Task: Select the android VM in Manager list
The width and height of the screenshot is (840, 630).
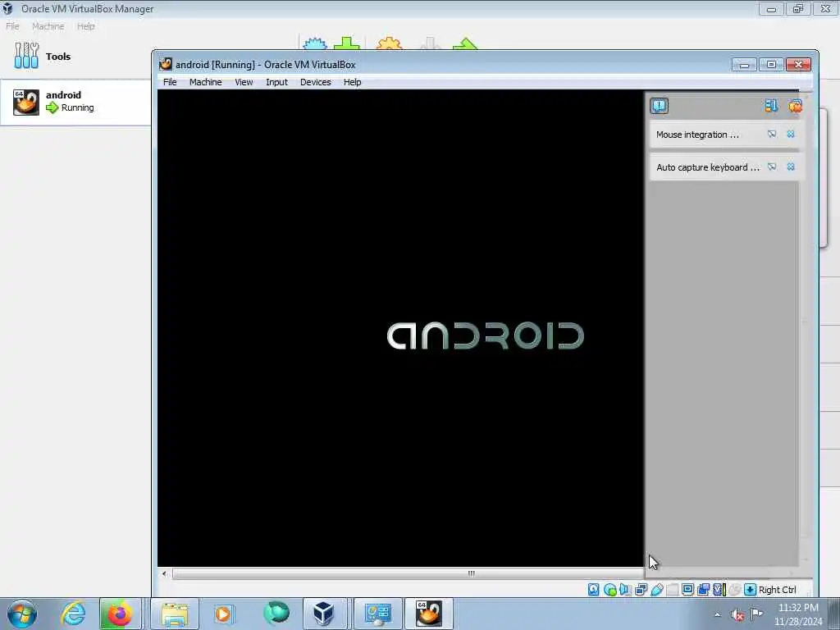Action: point(75,102)
